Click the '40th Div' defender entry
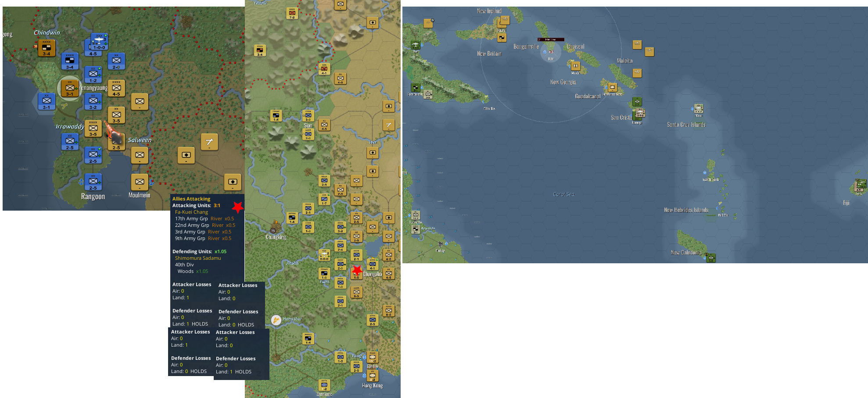Screen dimensions: 868x398 (184, 265)
